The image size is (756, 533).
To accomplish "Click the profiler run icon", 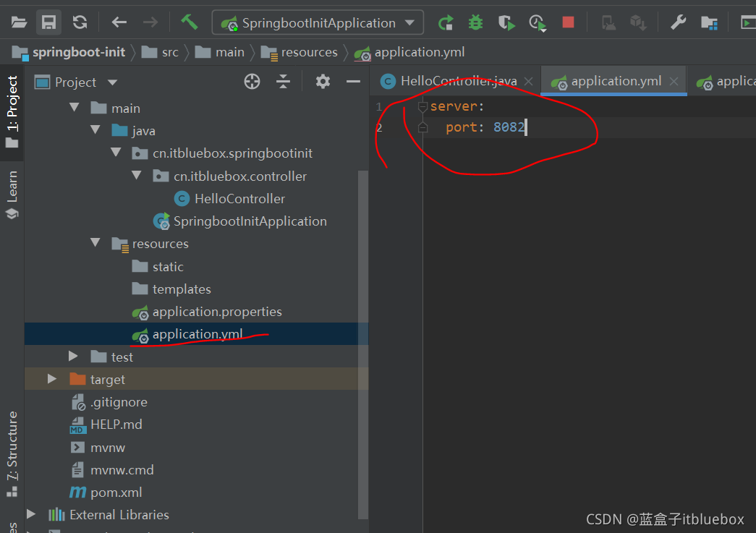I will click(537, 22).
